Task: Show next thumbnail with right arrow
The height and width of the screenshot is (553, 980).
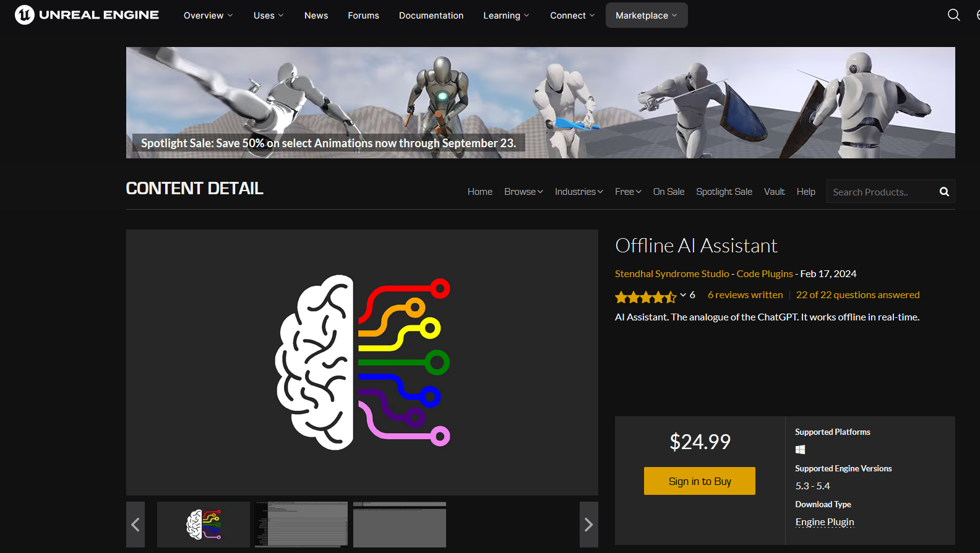Action: click(589, 525)
